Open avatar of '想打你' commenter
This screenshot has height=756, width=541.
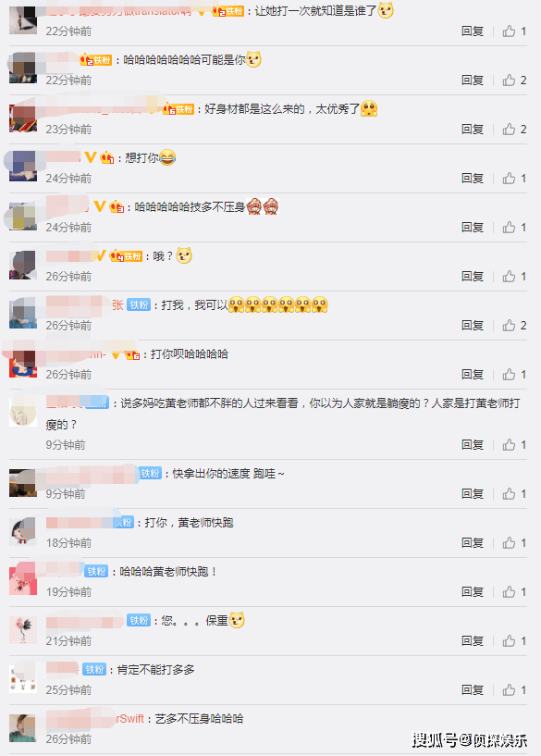tap(22, 167)
